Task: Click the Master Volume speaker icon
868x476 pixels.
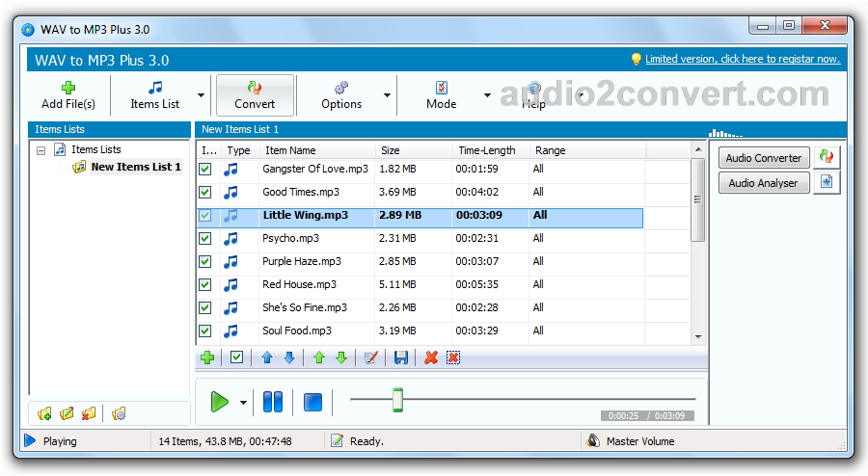Action: pyautogui.click(x=593, y=440)
